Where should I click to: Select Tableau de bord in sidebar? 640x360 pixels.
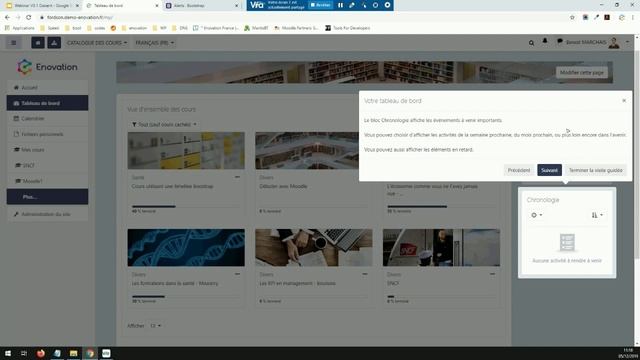47,103
